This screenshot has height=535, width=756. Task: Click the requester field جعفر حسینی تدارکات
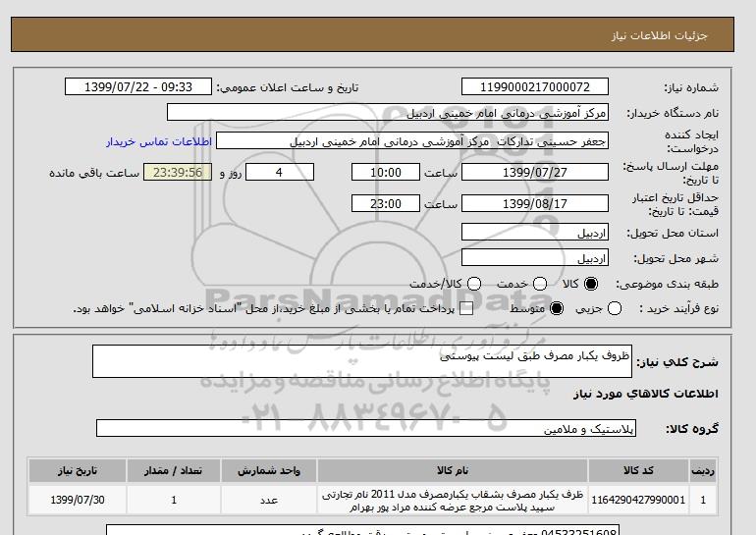(412, 141)
